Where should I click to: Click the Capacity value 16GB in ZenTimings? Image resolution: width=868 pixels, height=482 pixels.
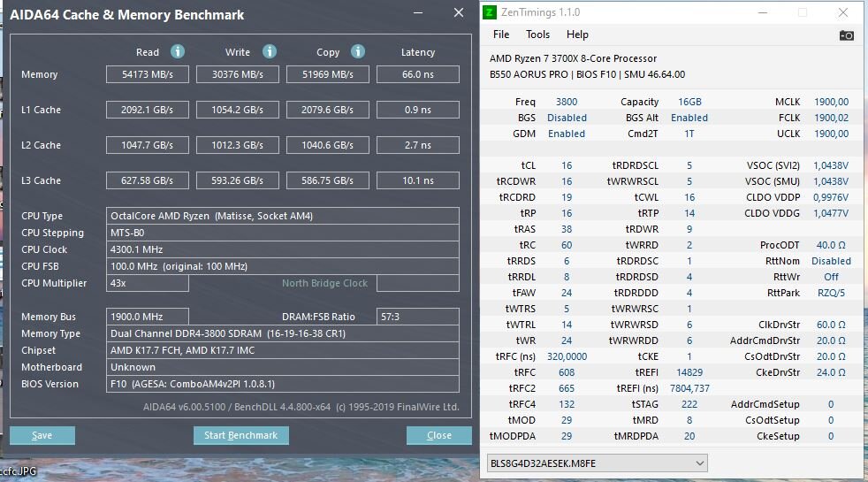(x=689, y=102)
